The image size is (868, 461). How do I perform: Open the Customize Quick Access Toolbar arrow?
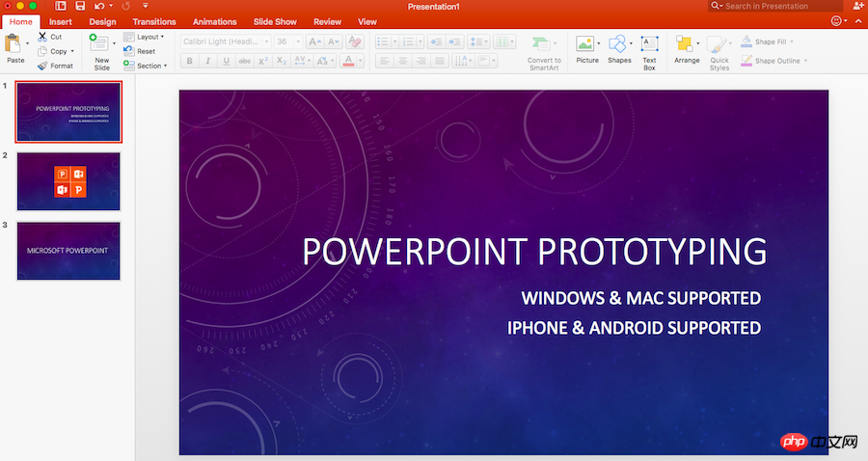145,6
